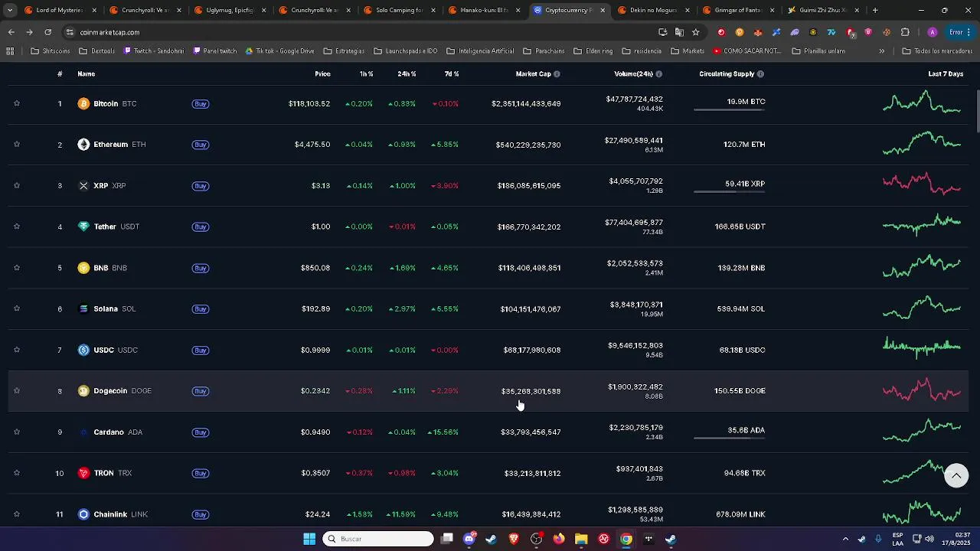
Task: Bookmark this page with star icon
Action: (695, 32)
